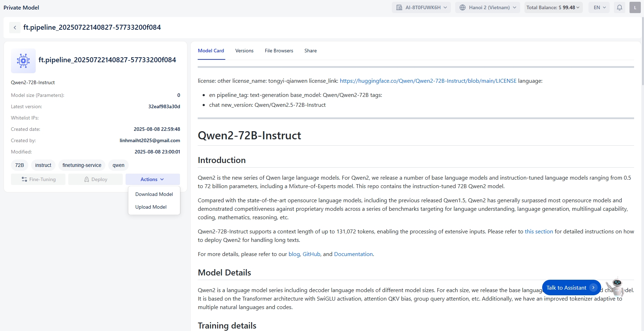644x331 pixels.
Task: Open the Share tab
Action: (310, 51)
